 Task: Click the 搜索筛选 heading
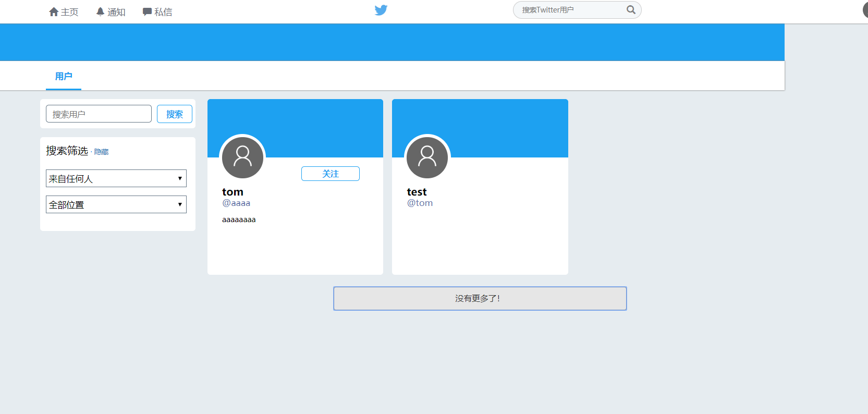pos(67,151)
